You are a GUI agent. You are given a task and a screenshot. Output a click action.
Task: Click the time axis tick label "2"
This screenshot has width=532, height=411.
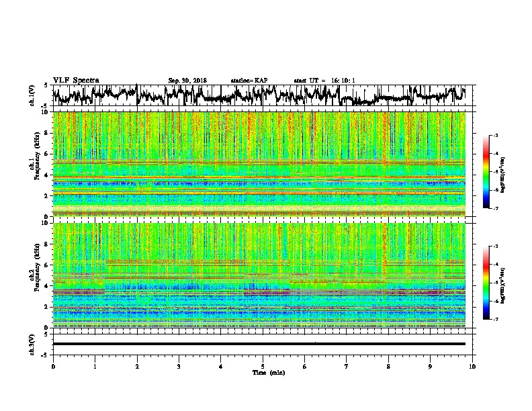tap(137, 367)
